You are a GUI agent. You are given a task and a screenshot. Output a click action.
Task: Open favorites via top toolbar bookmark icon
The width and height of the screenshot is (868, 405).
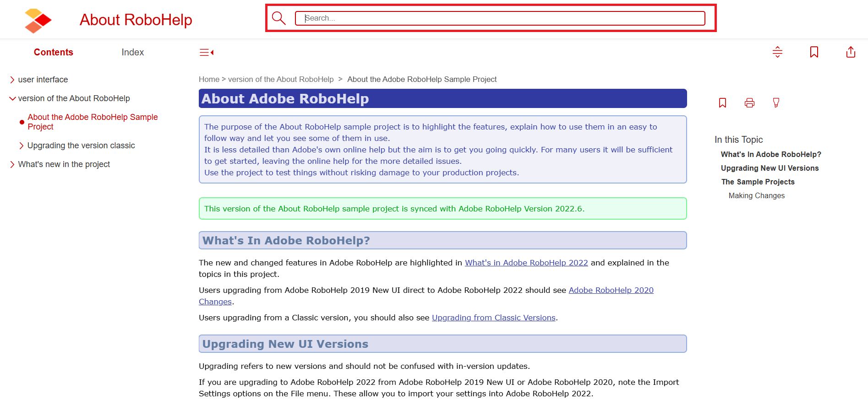point(814,52)
